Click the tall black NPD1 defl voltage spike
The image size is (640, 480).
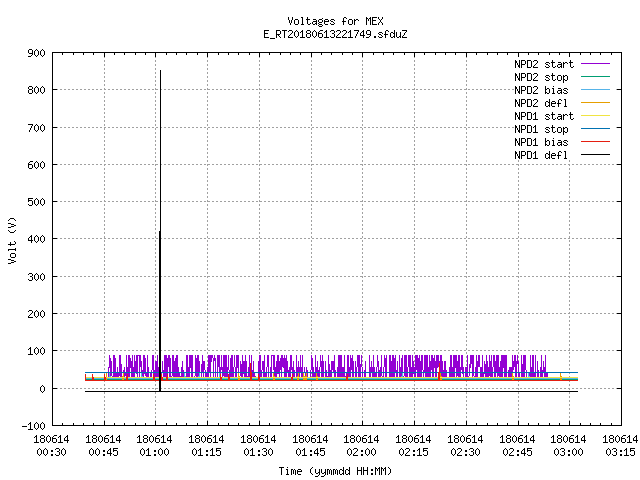pyautogui.click(x=160, y=231)
